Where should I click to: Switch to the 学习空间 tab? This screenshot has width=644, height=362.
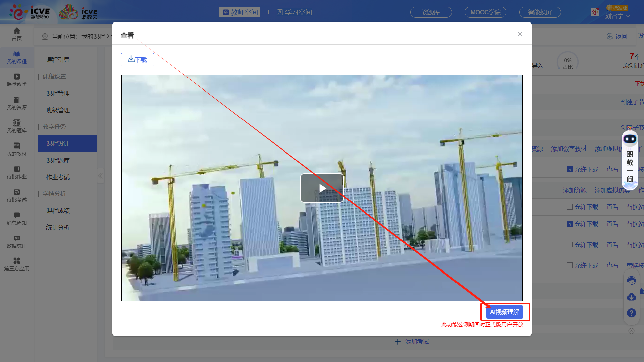(294, 12)
